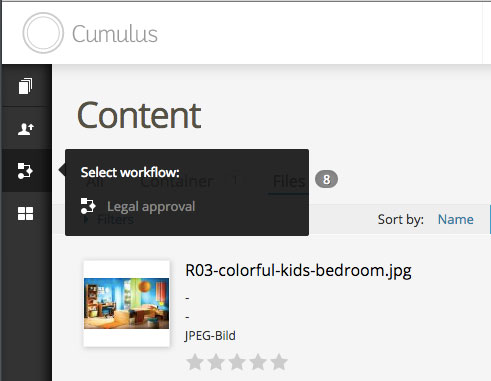Switch to the Files tab
The image size is (491, 381).
point(289,181)
